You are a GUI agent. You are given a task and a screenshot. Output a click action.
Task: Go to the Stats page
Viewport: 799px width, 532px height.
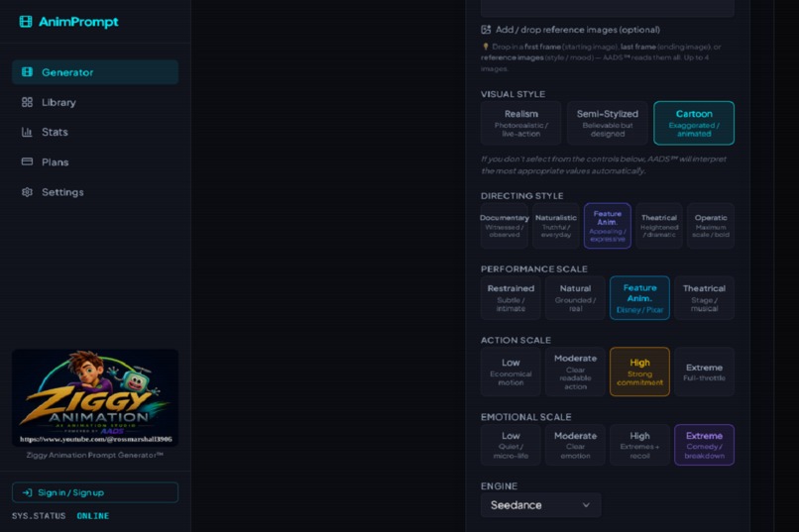[95, 132]
